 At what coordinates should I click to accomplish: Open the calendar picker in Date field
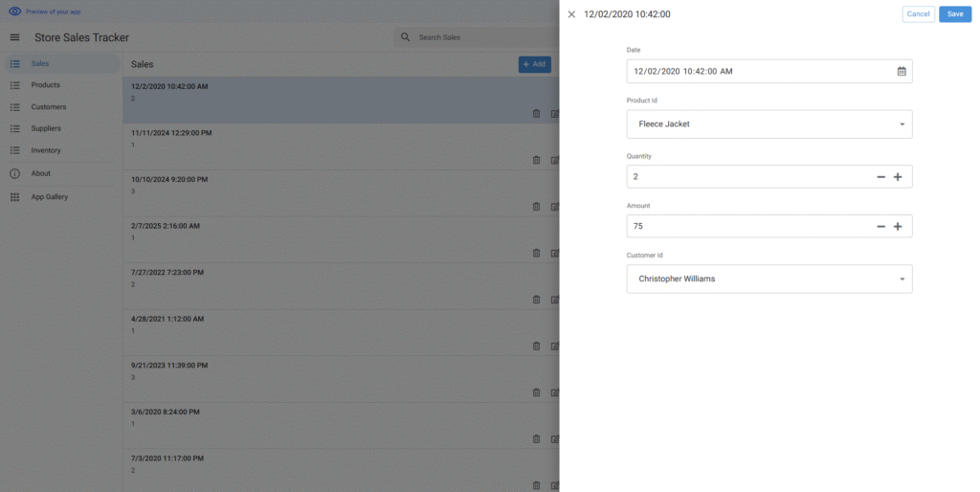point(902,71)
